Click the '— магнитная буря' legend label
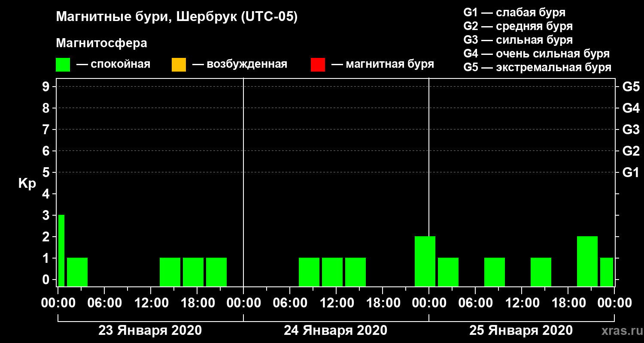The image size is (644, 343). pos(383,65)
